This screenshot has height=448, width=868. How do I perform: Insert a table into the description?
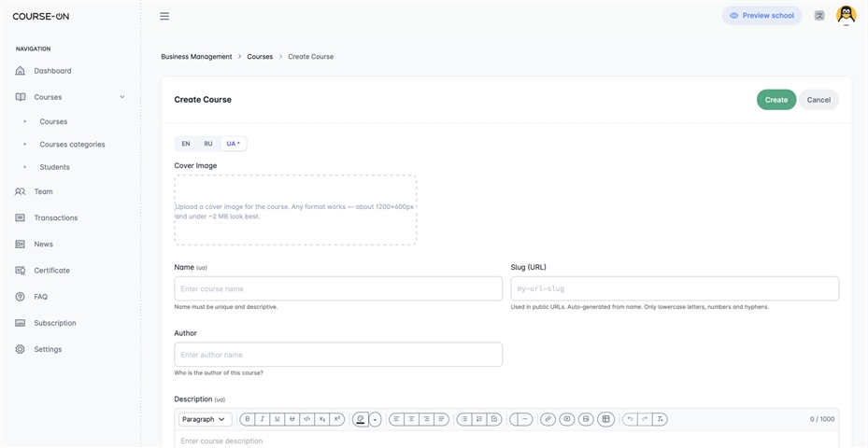click(x=606, y=419)
